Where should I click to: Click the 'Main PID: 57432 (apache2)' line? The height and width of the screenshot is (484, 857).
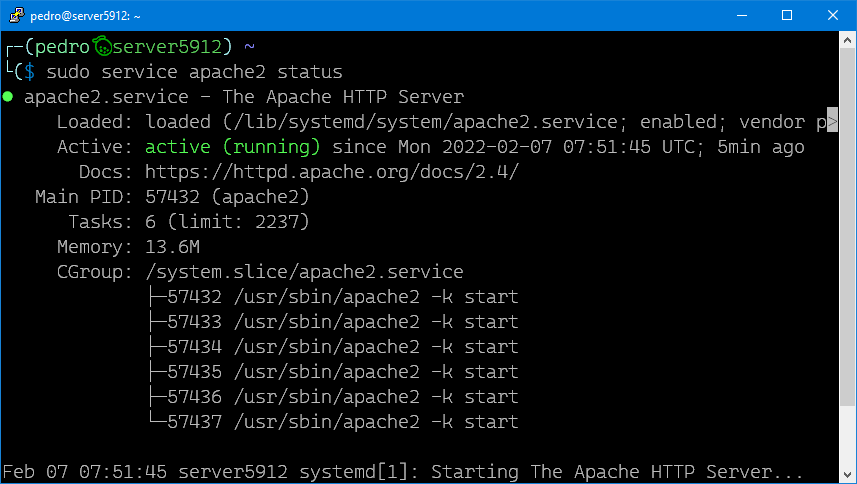click(x=172, y=197)
